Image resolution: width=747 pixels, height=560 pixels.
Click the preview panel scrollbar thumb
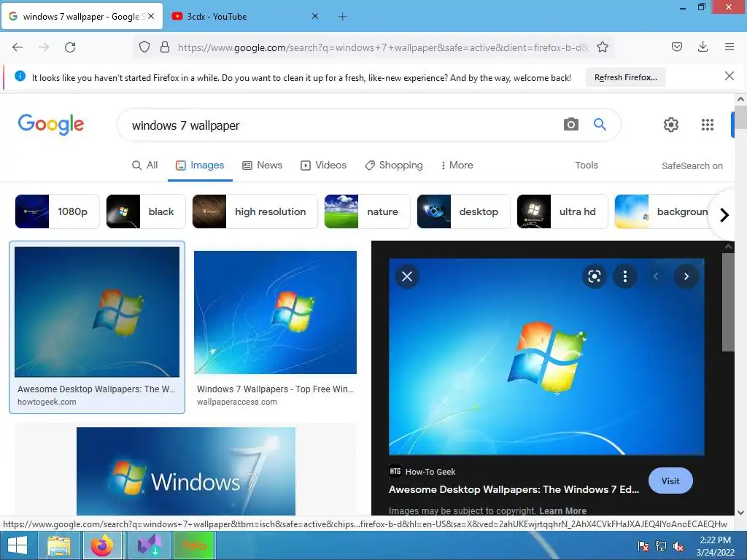click(728, 302)
